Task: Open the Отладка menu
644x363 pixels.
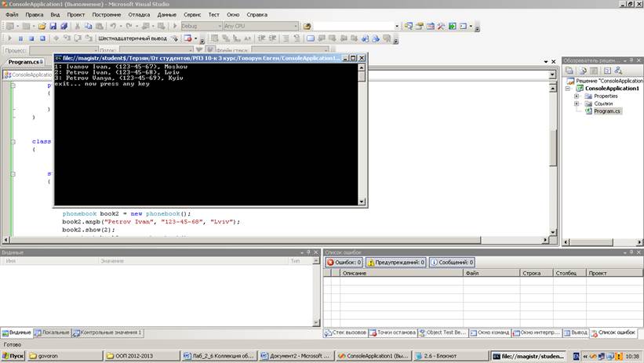Action: (x=139, y=14)
